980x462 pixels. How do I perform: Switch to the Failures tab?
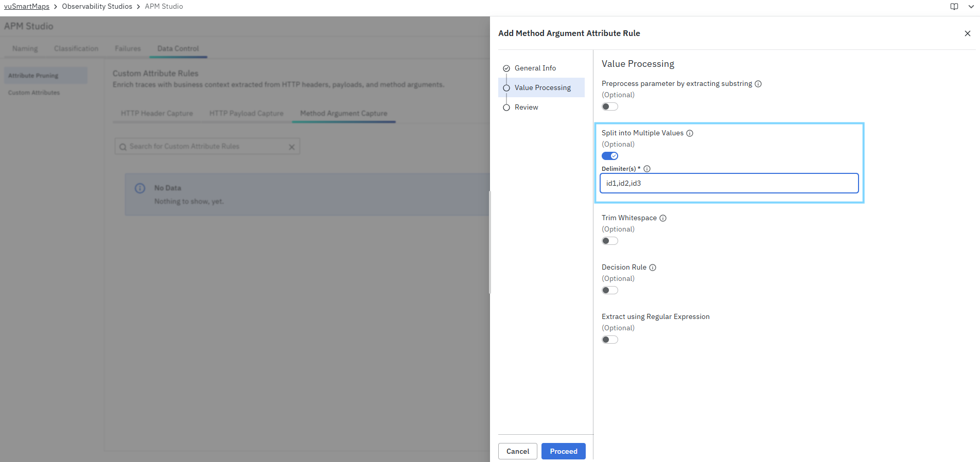click(x=128, y=48)
